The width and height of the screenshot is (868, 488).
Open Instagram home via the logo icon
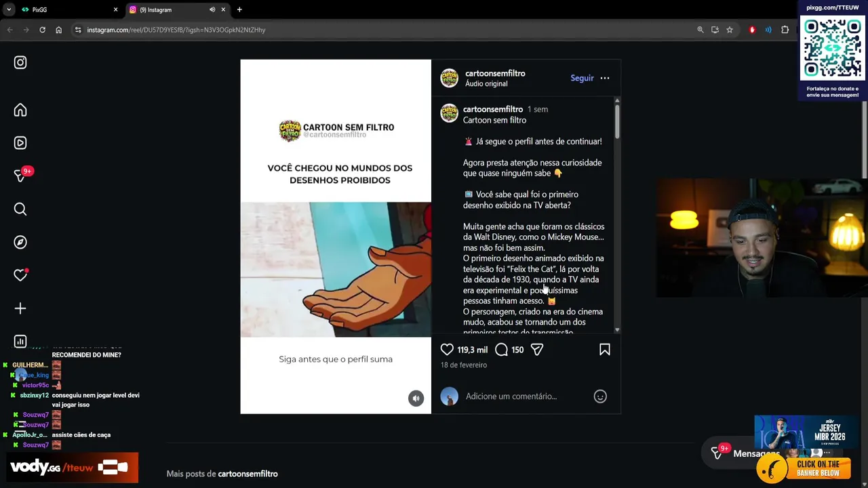(x=20, y=62)
